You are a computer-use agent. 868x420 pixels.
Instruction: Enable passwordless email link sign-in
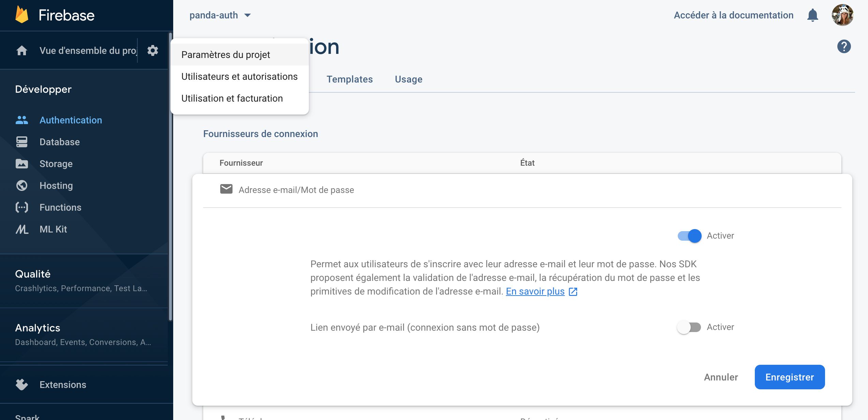[688, 327]
